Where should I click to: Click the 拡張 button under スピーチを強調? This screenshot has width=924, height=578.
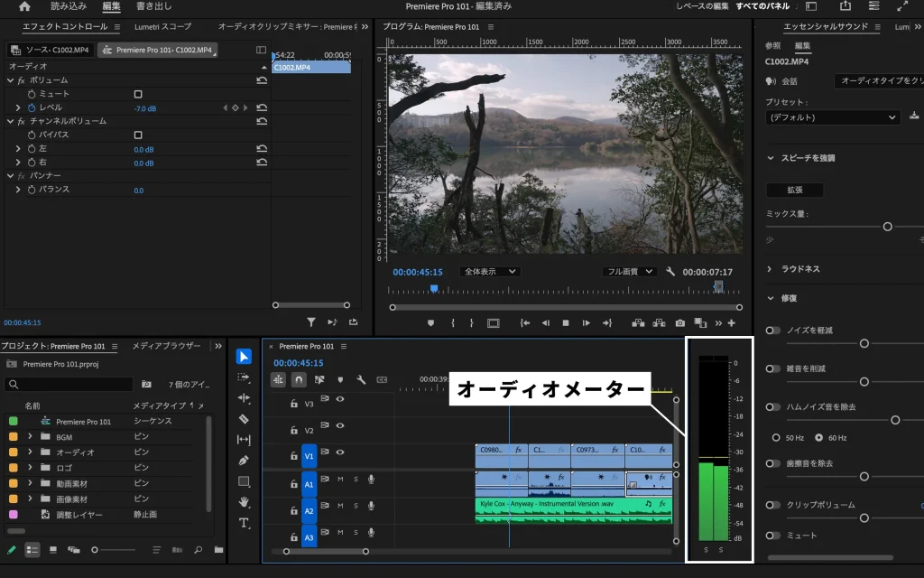click(794, 190)
